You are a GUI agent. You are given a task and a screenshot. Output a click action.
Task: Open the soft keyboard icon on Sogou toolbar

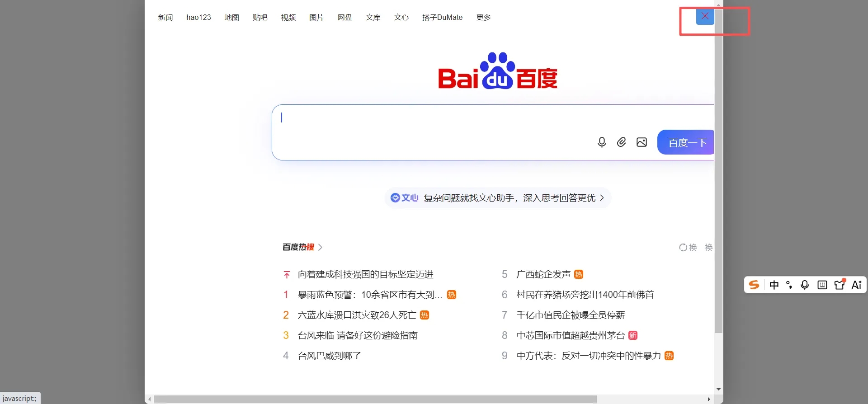(x=822, y=285)
